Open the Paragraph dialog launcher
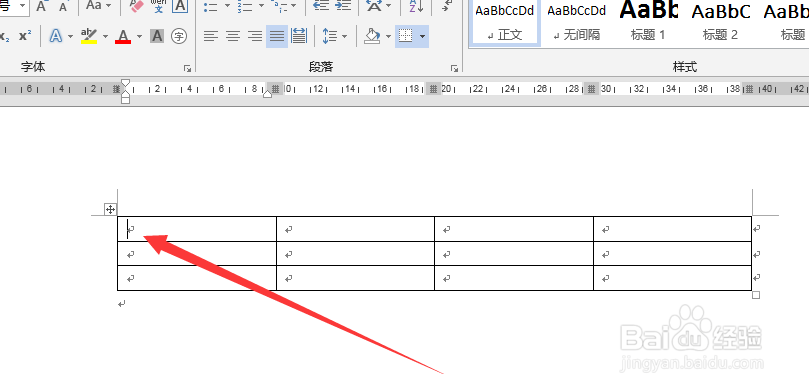The image size is (809, 391). coord(454,68)
